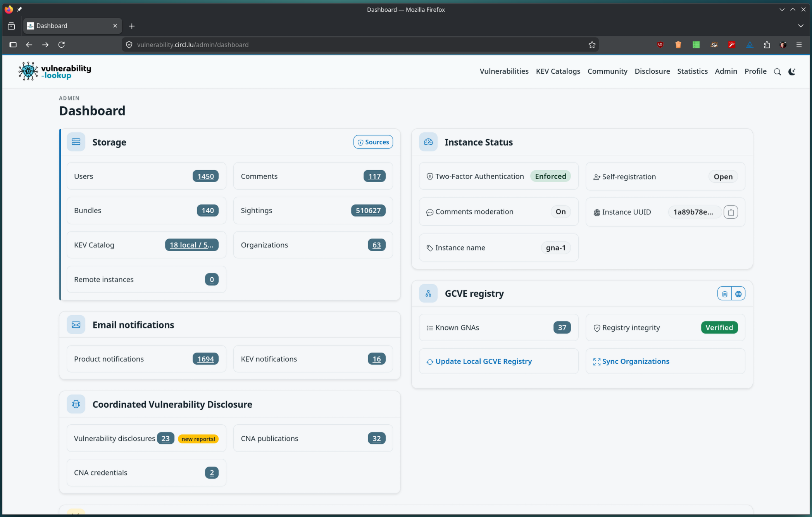Viewport: 812px width, 517px height.
Task: Open the Organizations count 63
Action: click(377, 245)
